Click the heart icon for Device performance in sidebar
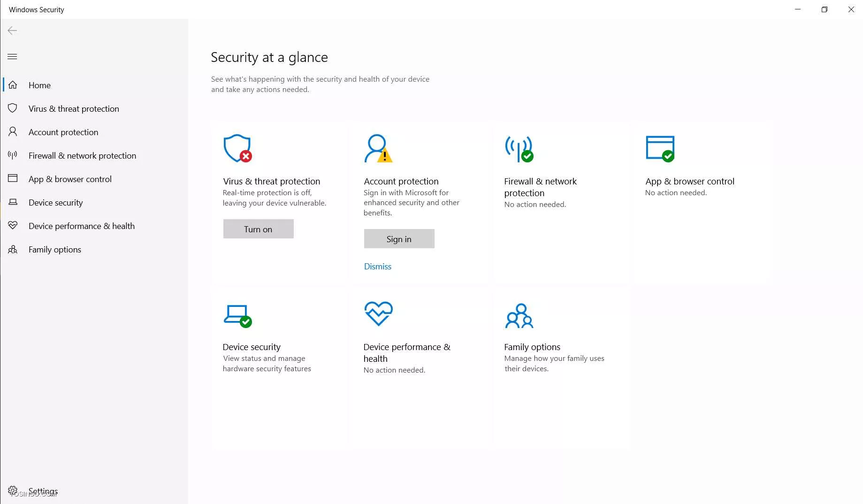863x504 pixels. [13, 225]
